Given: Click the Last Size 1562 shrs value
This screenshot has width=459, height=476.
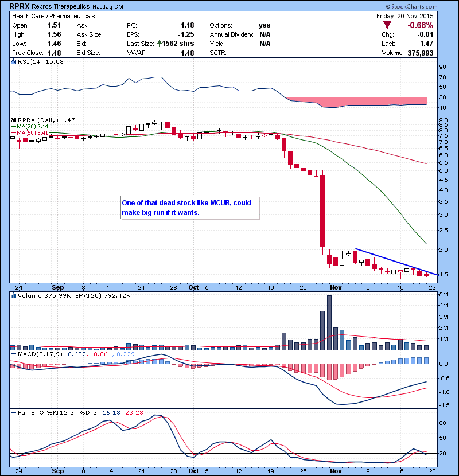Looking at the screenshot, I should tap(178, 44).
